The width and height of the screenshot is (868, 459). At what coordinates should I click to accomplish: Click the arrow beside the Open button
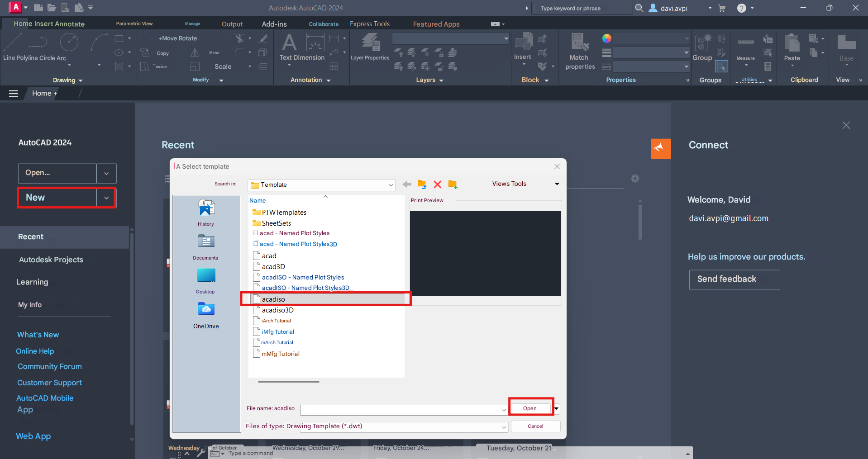click(x=557, y=409)
